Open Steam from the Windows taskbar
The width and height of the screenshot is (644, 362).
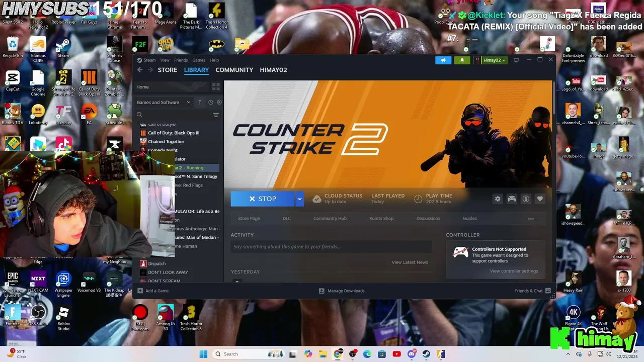point(426,354)
